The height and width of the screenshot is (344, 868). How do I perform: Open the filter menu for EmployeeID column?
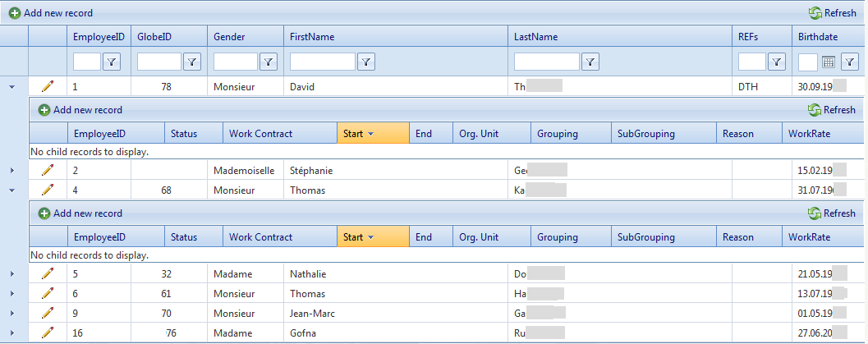112,62
